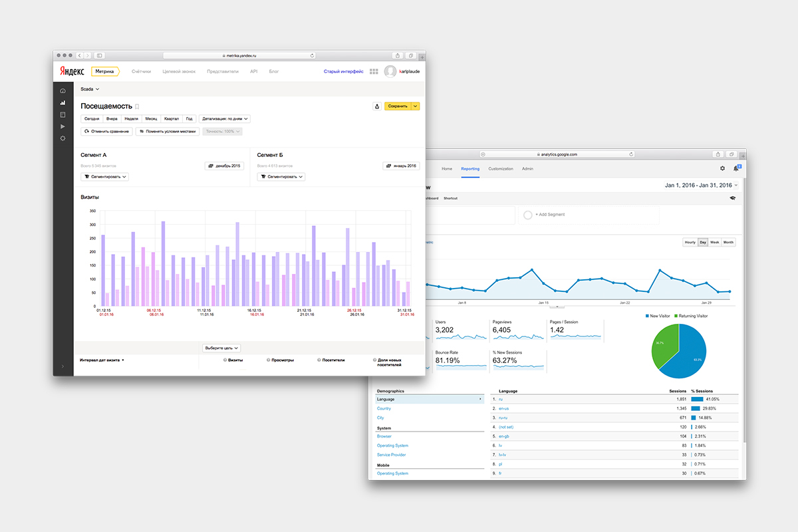Open arrow dropdown next to Сохранить
Image resolution: width=798 pixels, height=532 pixels.
pyautogui.click(x=416, y=106)
